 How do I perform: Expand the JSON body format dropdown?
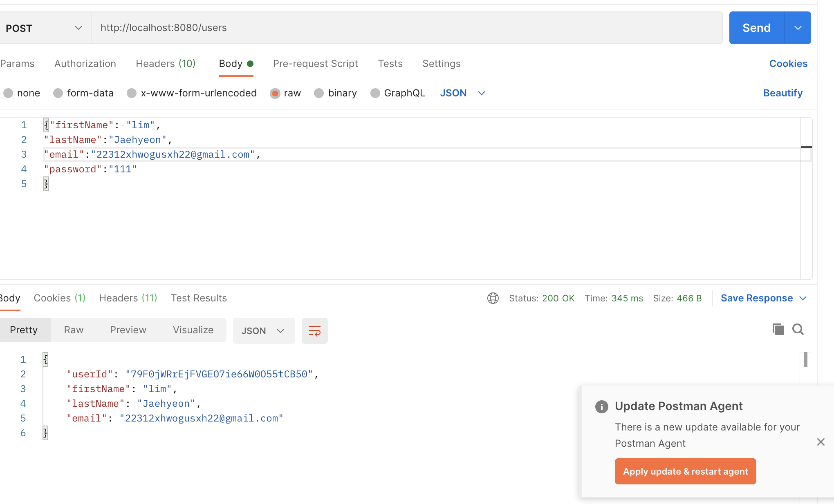pos(462,93)
